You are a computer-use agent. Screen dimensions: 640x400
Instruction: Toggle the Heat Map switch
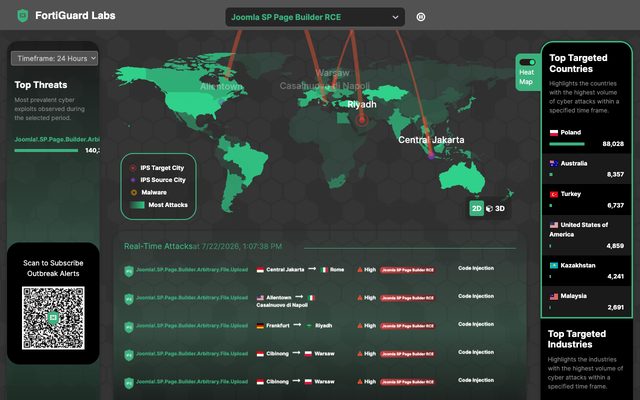click(527, 62)
